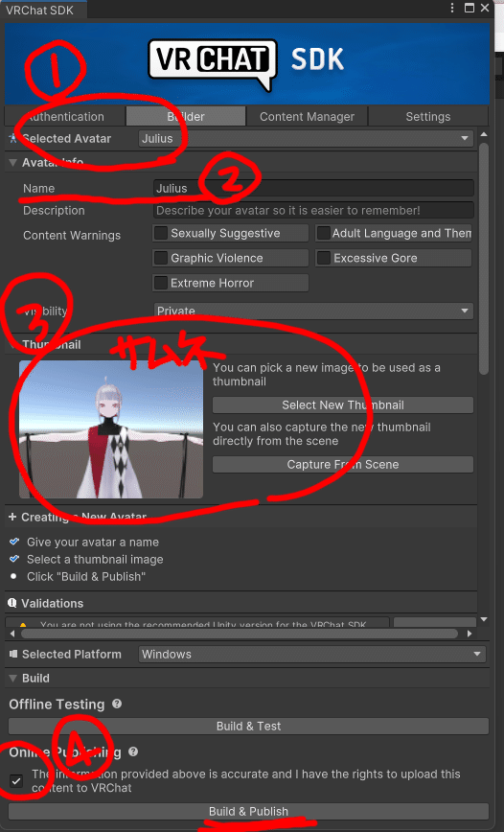This screenshot has width=504, height=832.
Task: Click the horizontal scrollbar right arrow
Action: pyautogui.click(x=470, y=634)
